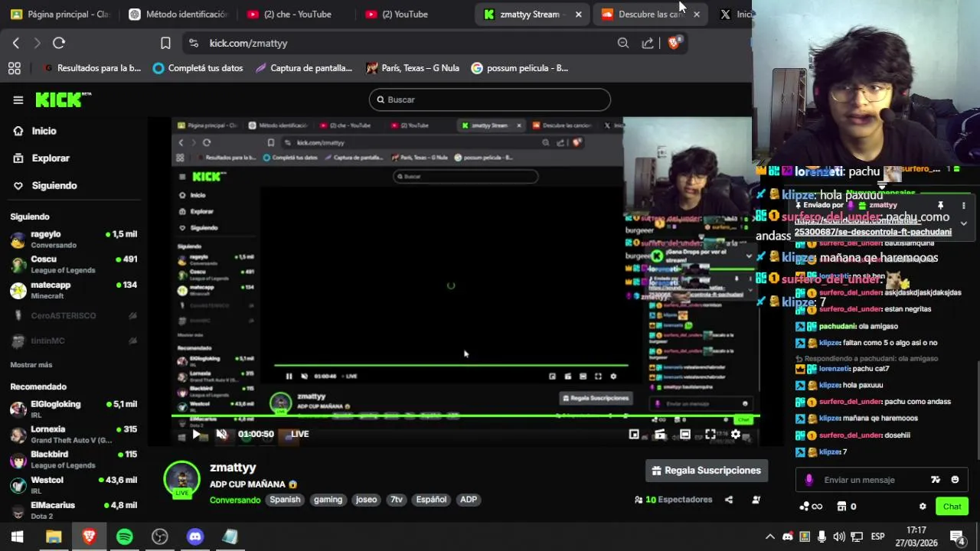This screenshot has width=980, height=551.
Task: Open Windows Start menu
Action: pyautogui.click(x=17, y=537)
